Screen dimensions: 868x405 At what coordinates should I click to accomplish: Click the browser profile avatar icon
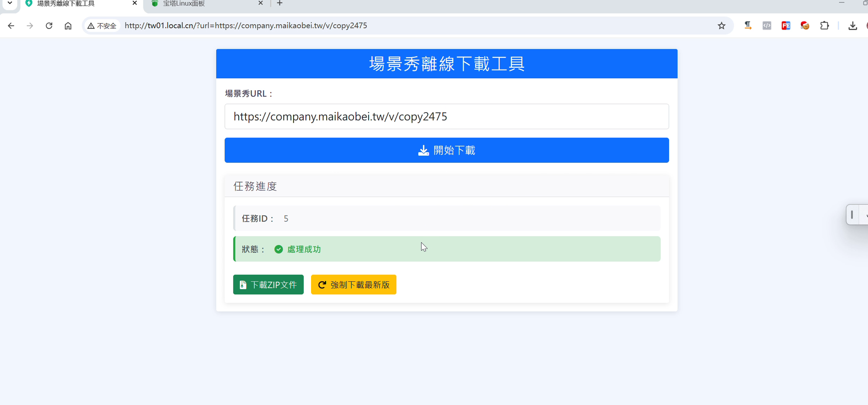coord(867,26)
